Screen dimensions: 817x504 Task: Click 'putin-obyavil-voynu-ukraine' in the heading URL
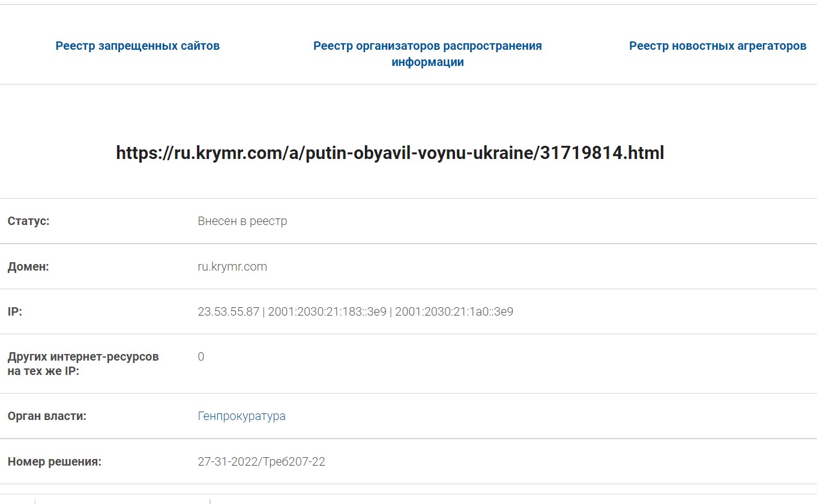(x=420, y=153)
